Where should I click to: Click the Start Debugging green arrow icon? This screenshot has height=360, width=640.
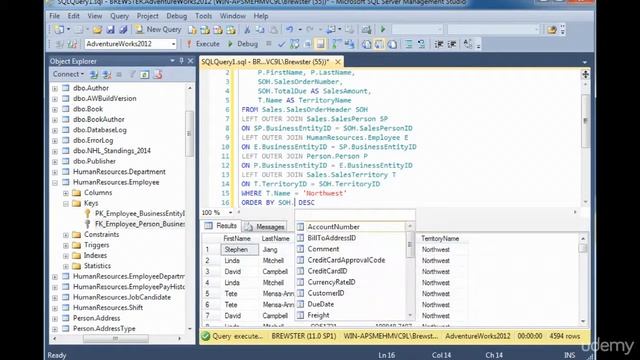[383, 29]
